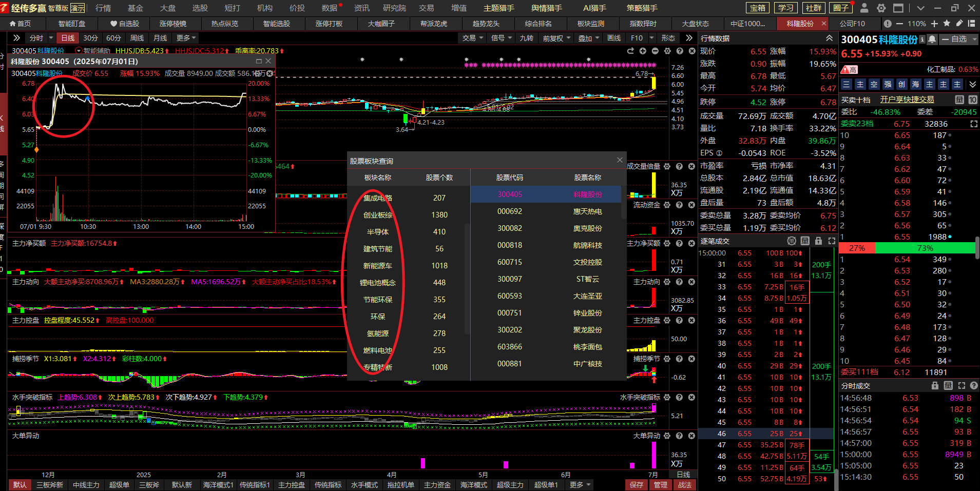Click the main chart redo arrow icon
This screenshot has width=980, height=491.
(x=630, y=51)
